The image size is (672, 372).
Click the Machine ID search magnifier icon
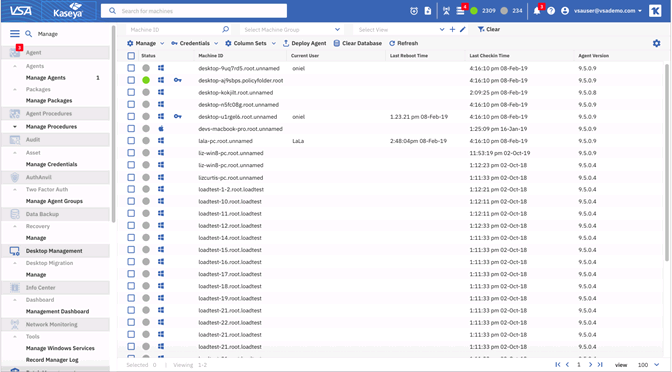tap(225, 30)
